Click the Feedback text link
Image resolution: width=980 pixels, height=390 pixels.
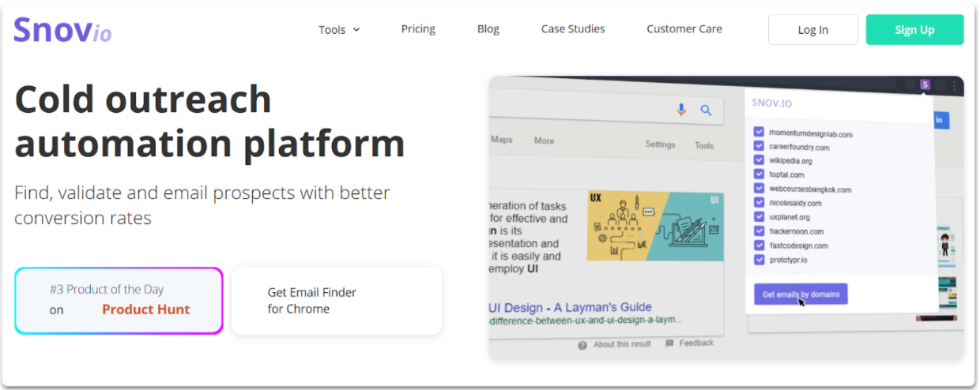pos(696,343)
